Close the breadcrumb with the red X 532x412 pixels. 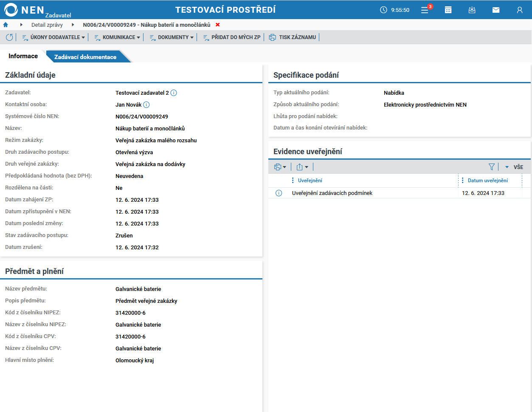click(218, 25)
